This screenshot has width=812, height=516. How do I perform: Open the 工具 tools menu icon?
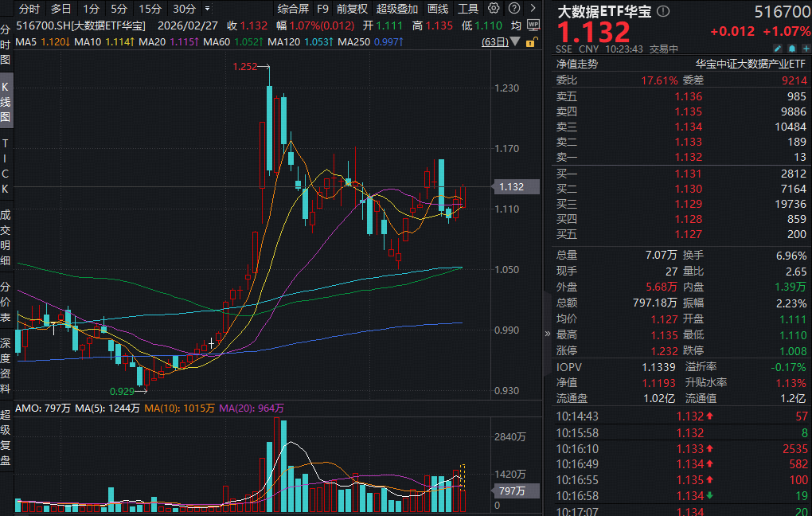(x=470, y=8)
